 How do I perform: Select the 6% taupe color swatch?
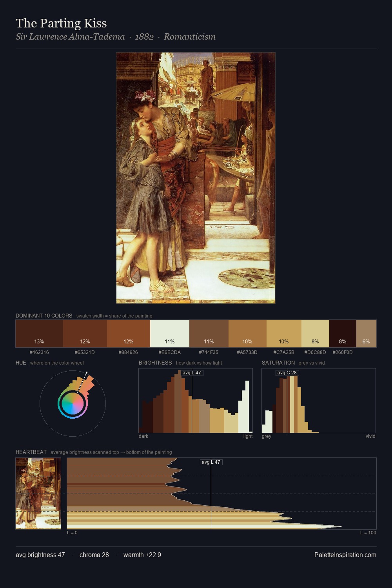point(366,334)
